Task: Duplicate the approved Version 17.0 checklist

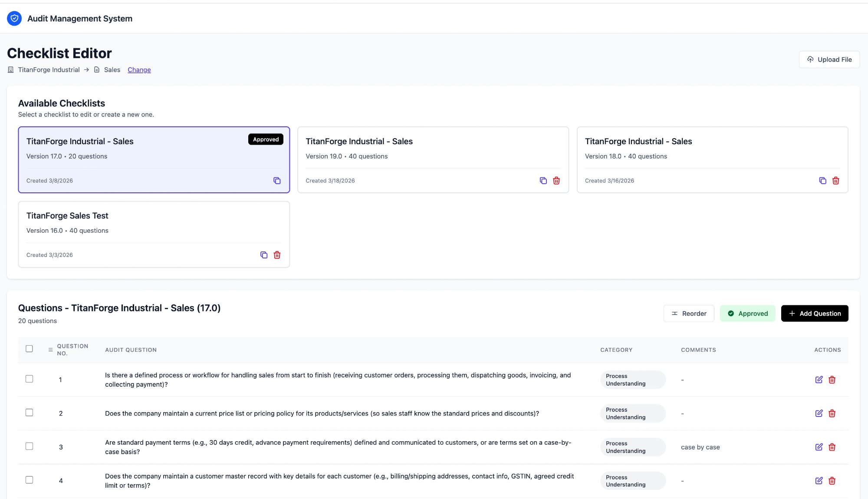Action: coord(277,181)
